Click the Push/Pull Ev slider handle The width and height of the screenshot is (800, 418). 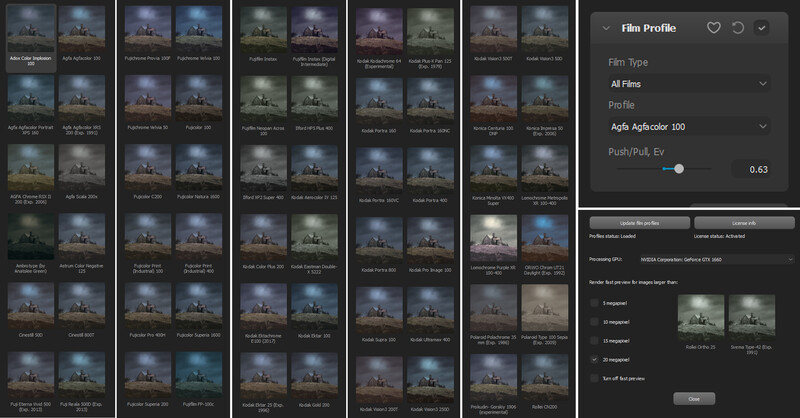(x=679, y=168)
